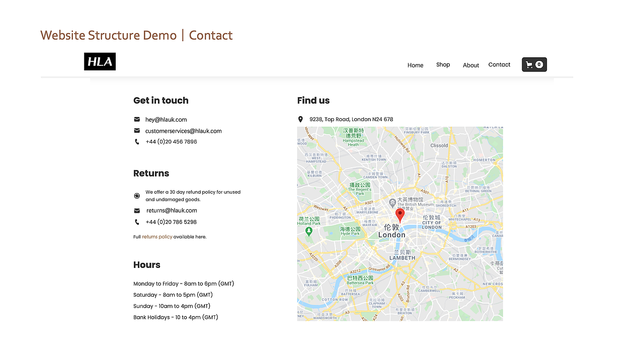
Task: Click the address 9238, Top Road, London
Action: (x=351, y=120)
